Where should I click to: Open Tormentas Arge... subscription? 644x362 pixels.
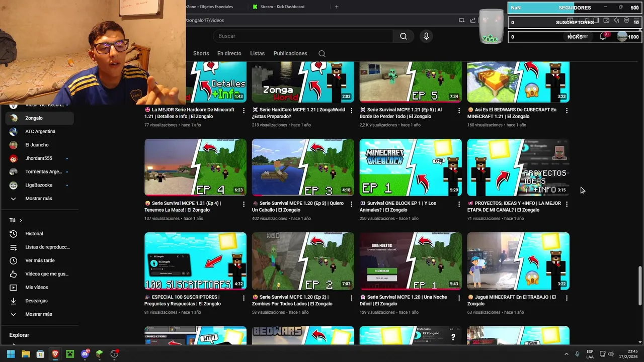[39, 171]
